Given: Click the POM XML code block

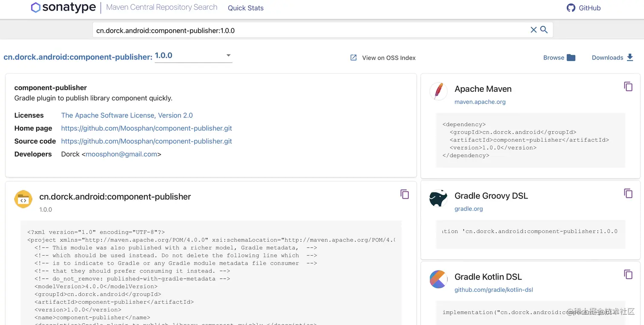Looking at the screenshot, I should click(x=211, y=273).
